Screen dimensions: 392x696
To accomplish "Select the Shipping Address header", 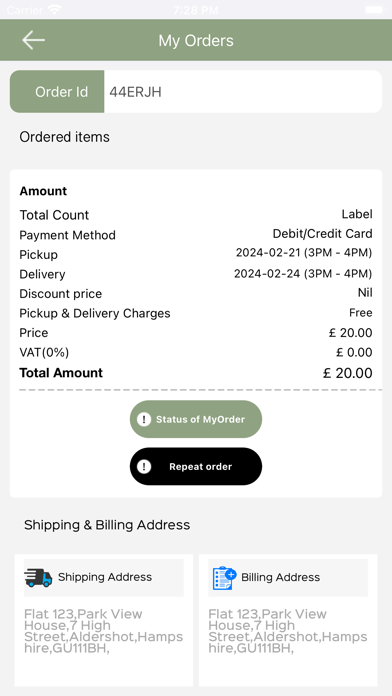I will tap(104, 577).
